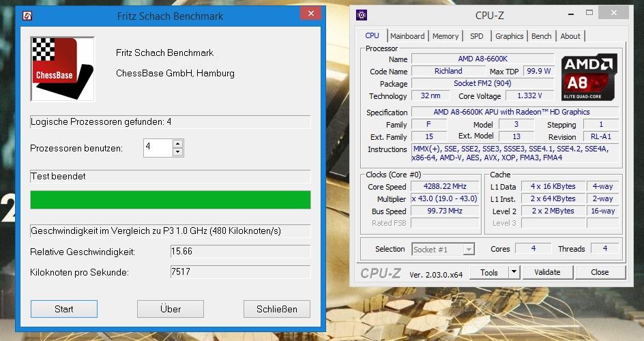Click the Core Speed value 4288.22 MHz
The width and height of the screenshot is (644, 341).
tap(445, 186)
